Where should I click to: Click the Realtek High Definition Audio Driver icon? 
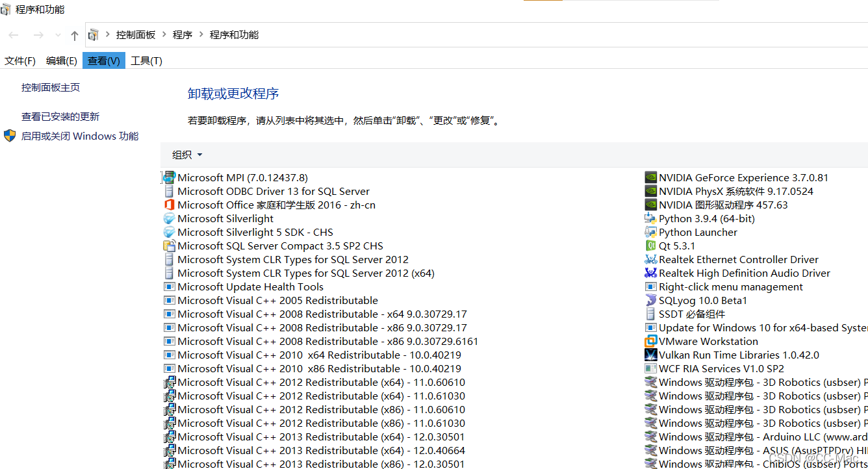(650, 273)
